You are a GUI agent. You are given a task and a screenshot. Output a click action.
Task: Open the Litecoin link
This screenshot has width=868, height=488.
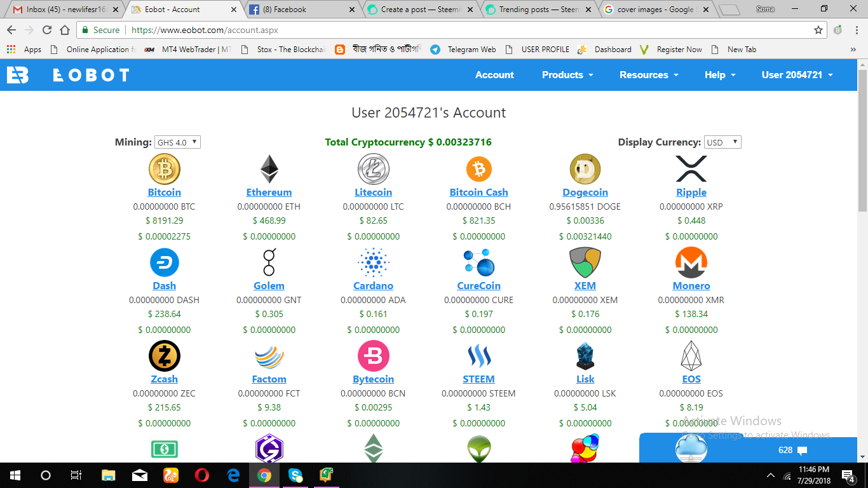[374, 192]
